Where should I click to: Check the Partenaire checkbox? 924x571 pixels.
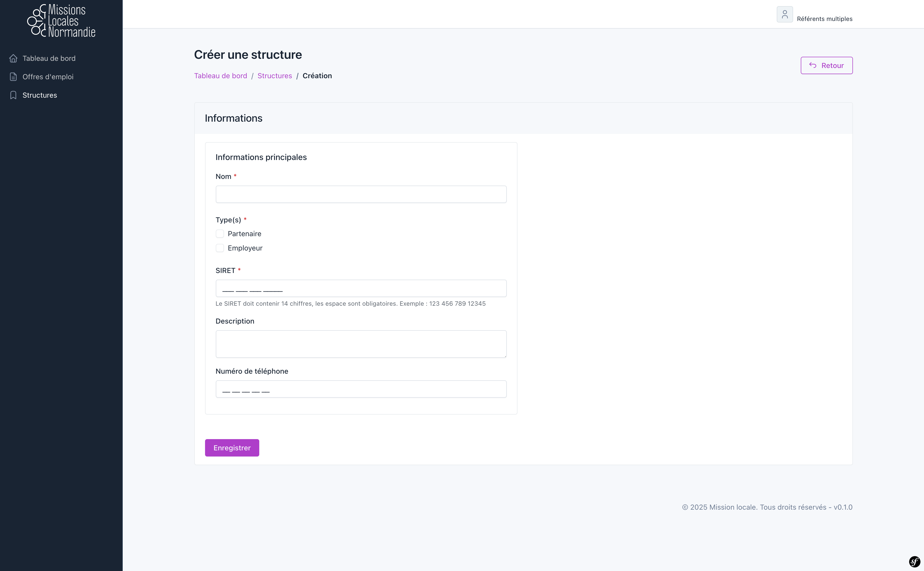click(x=220, y=234)
